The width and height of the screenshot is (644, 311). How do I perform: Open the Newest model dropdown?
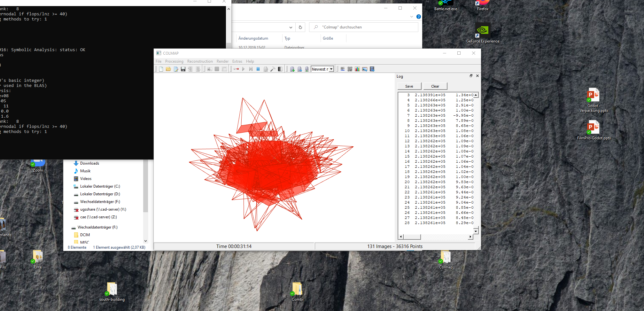click(322, 69)
